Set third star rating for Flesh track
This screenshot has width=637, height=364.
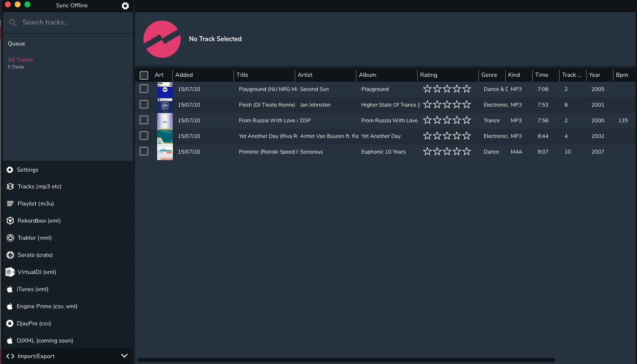[447, 104]
